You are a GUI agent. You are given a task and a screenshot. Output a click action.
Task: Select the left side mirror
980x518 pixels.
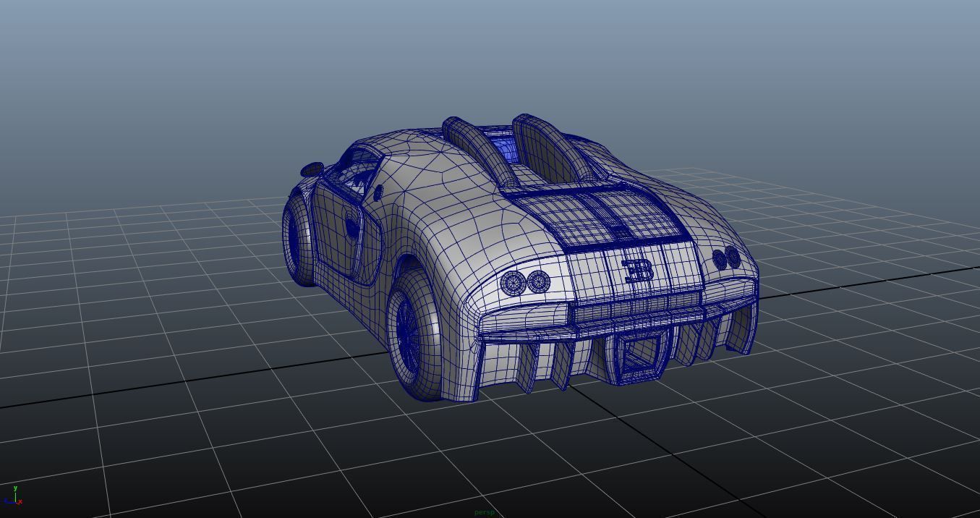(312, 170)
